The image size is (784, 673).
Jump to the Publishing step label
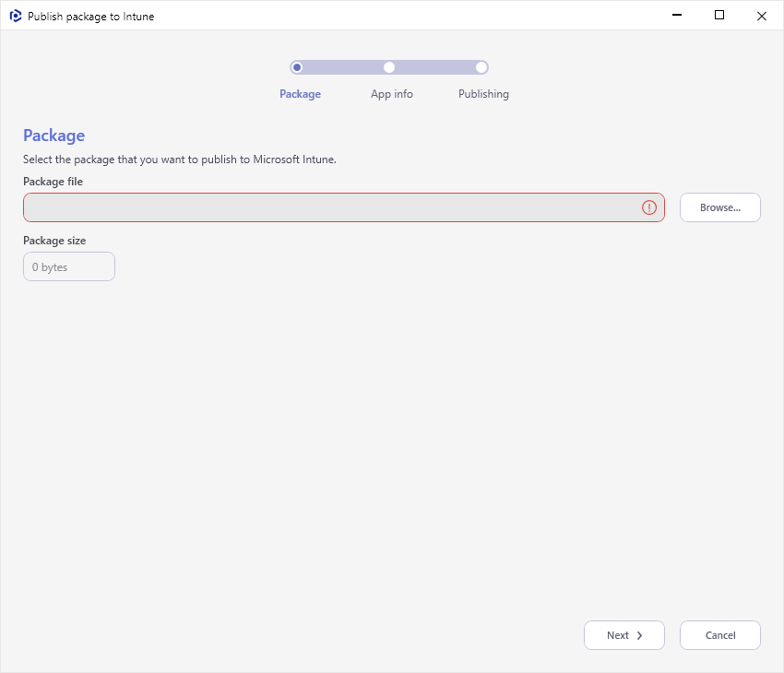pos(483,94)
